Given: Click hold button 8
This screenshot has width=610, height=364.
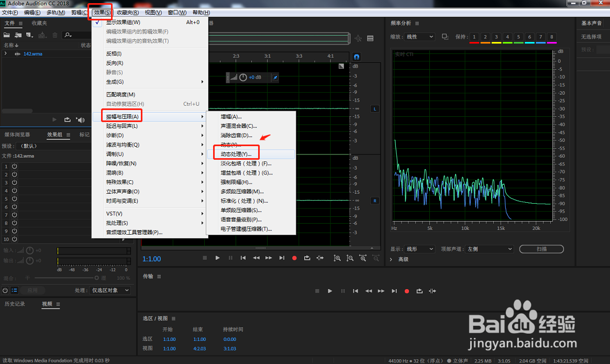Looking at the screenshot, I should pyautogui.click(x=552, y=37).
